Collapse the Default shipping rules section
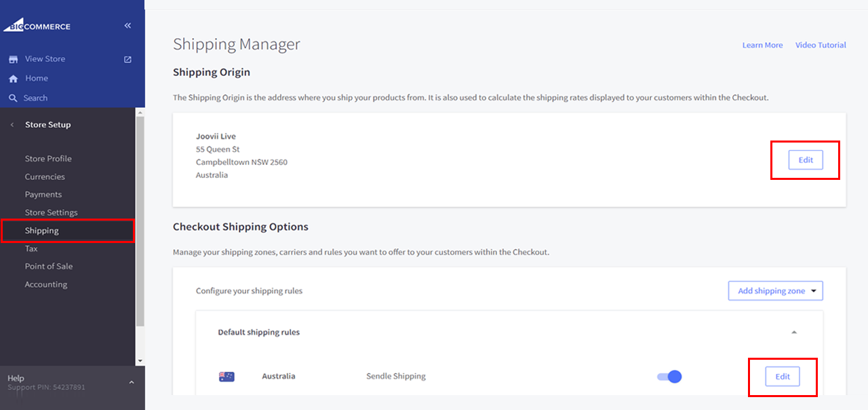868x410 pixels. coord(793,332)
